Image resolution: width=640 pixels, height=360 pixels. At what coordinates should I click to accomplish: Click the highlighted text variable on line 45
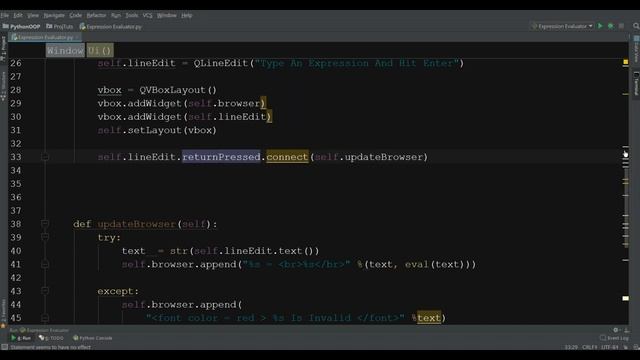point(429,318)
